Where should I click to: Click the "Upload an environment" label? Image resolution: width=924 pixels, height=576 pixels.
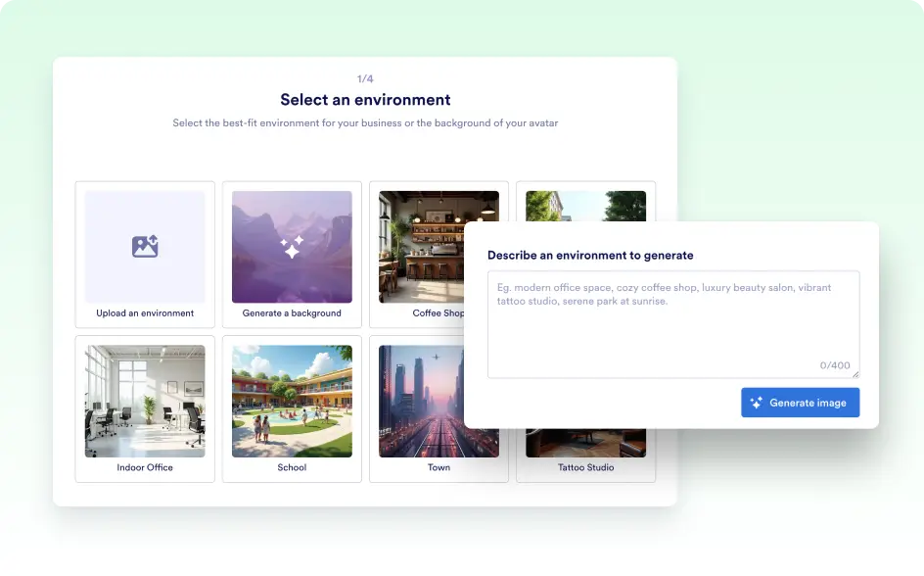click(145, 313)
